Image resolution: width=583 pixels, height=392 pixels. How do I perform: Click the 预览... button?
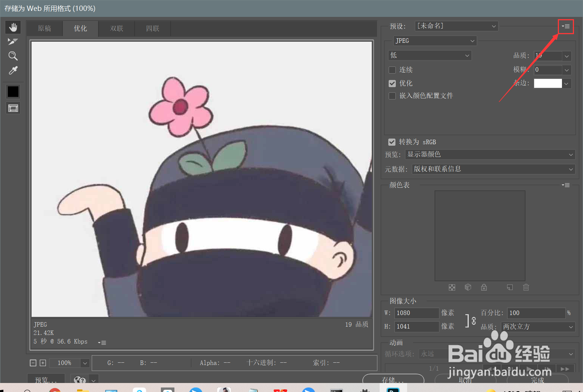click(46, 379)
